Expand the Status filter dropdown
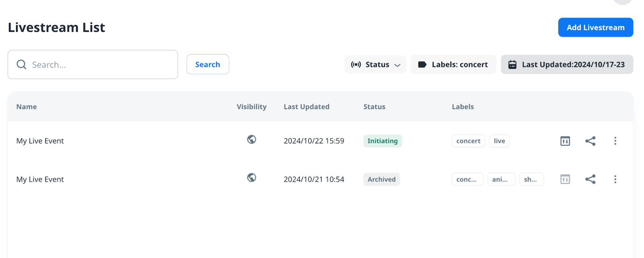 tap(375, 64)
